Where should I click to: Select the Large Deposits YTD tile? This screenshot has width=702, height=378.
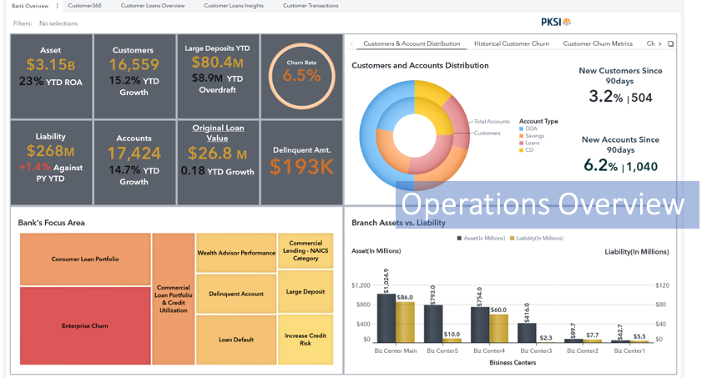pyautogui.click(x=218, y=76)
